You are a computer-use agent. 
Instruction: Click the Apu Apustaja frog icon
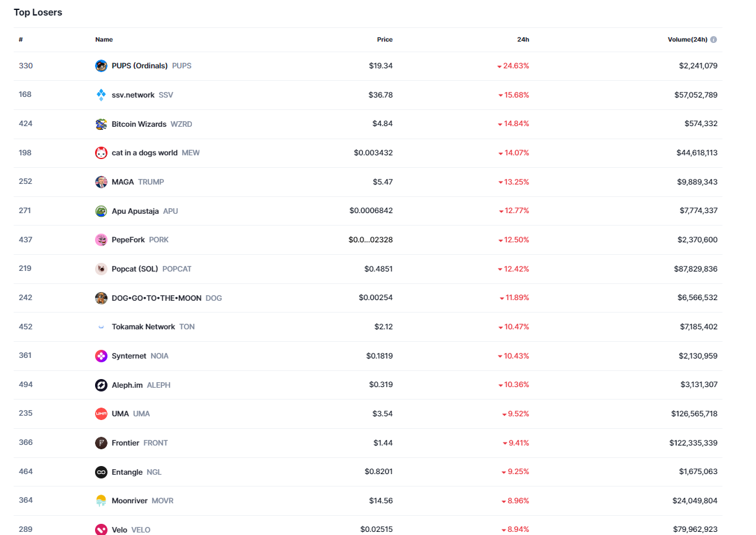101,211
